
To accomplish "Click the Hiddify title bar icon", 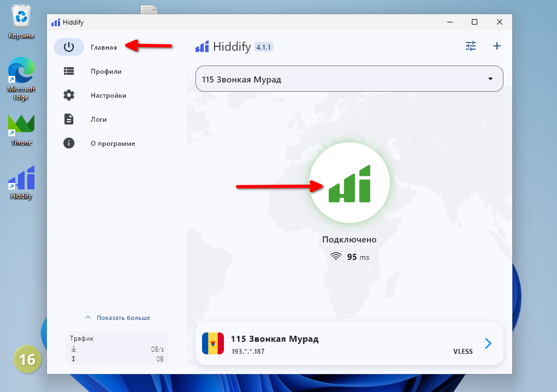I will click(55, 22).
